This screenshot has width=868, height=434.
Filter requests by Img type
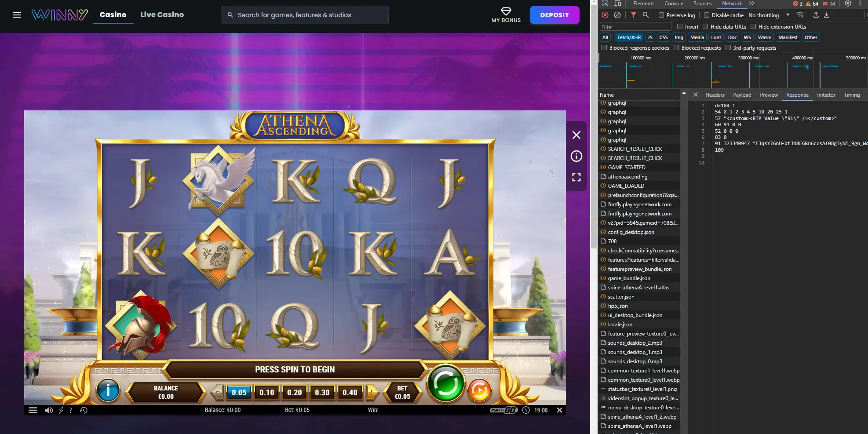pyautogui.click(x=679, y=37)
